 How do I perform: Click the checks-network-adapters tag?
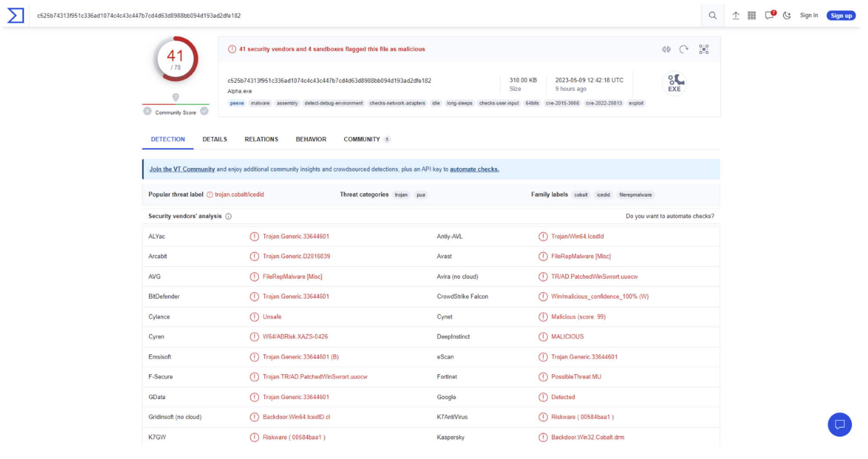pos(398,103)
